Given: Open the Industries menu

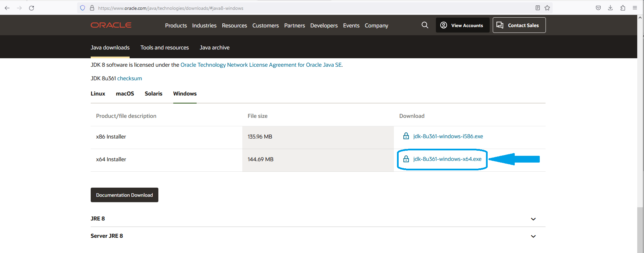Looking at the screenshot, I should coord(204,25).
